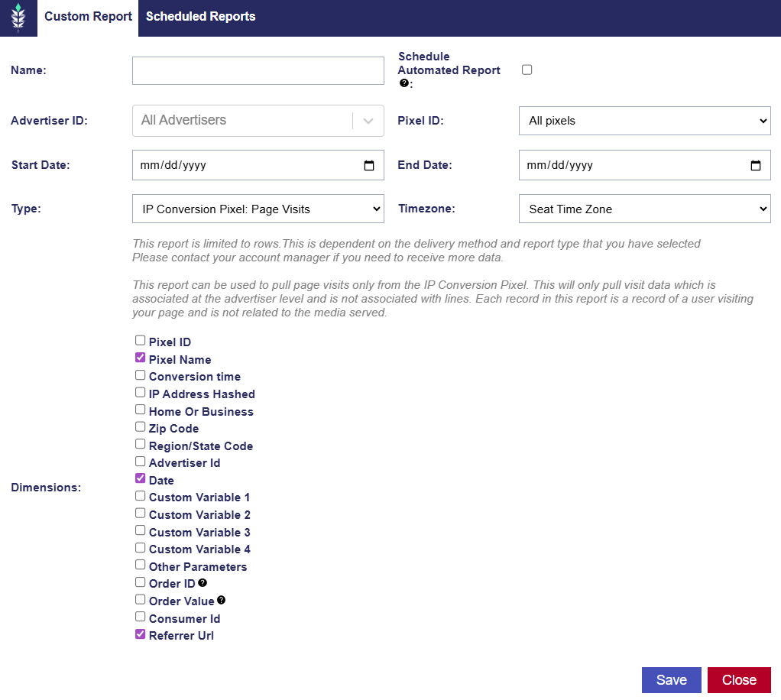The image size is (781, 700).
Task: Uncheck the Pixel Name dimension
Action: point(141,358)
